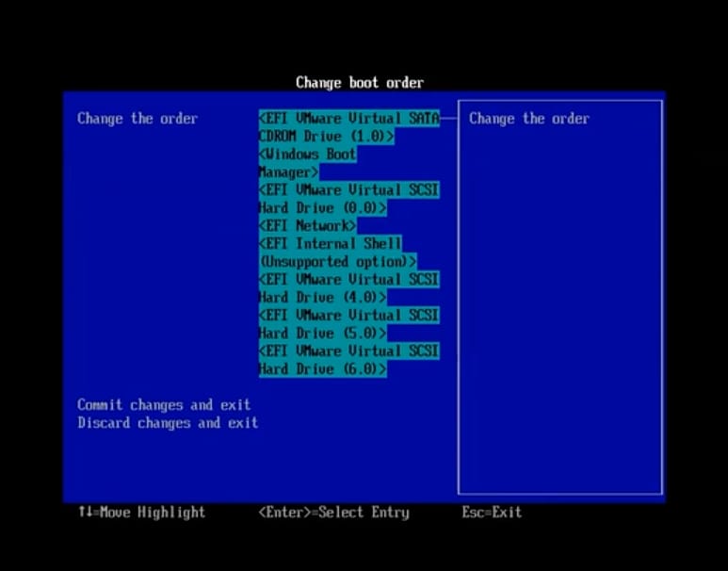Choose Commit changes and exit

(x=164, y=405)
